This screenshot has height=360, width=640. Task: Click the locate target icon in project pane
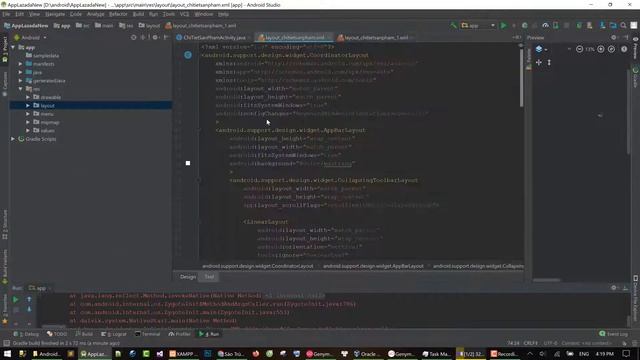click(x=133, y=37)
